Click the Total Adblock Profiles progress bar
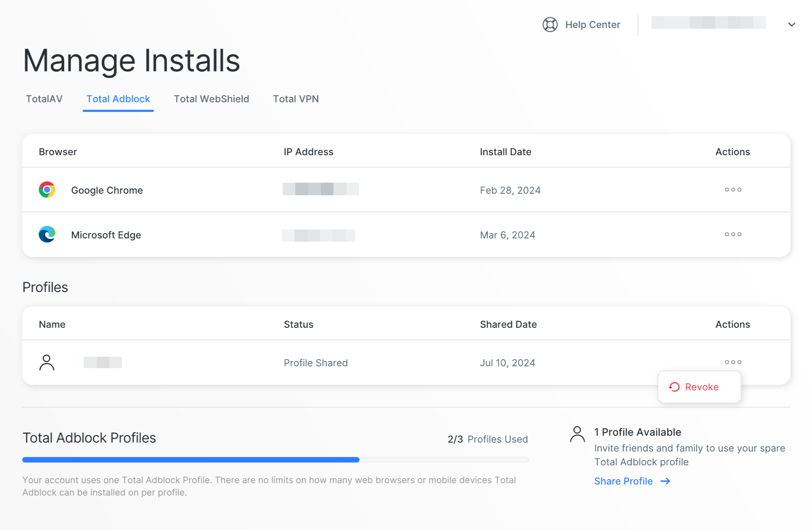 [275, 460]
